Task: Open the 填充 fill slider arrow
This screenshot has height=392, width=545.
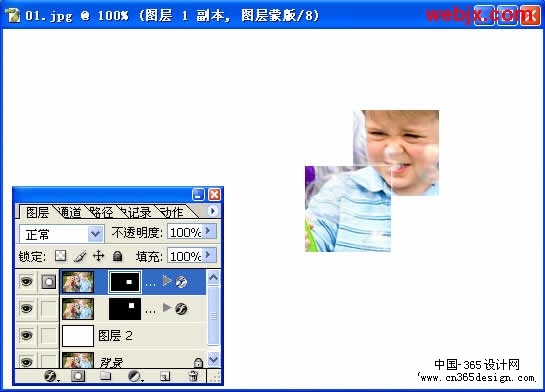Action: 210,255
